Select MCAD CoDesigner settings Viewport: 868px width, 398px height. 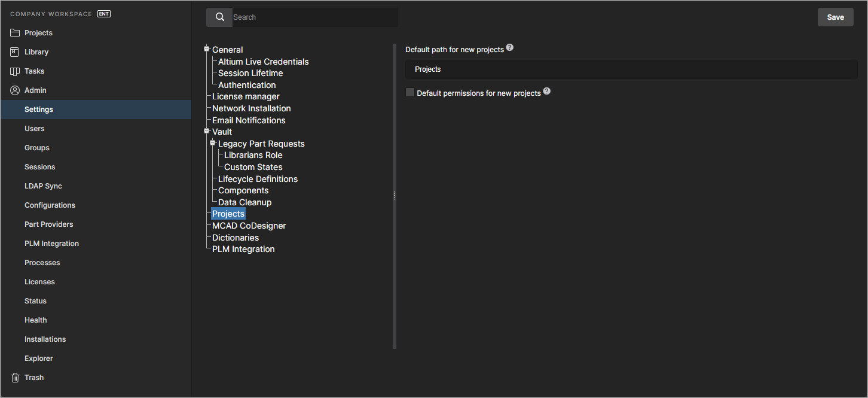point(249,226)
